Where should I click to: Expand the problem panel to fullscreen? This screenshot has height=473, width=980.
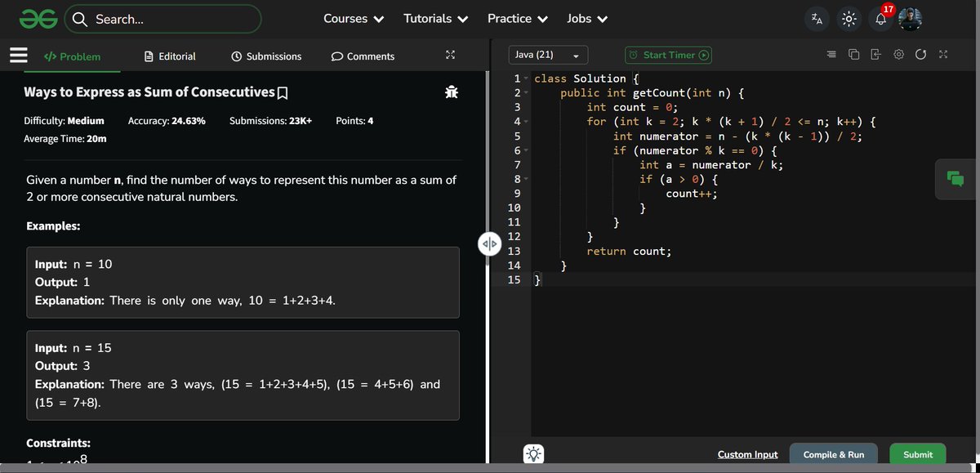coord(450,56)
